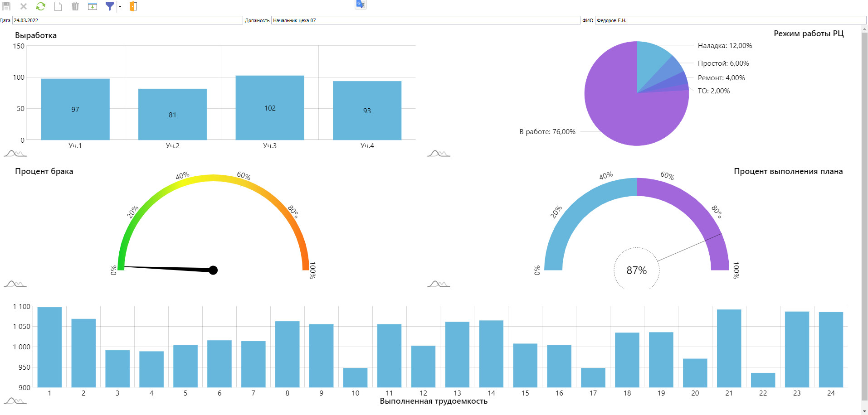Apply the blue funnel filter icon

point(109,6)
